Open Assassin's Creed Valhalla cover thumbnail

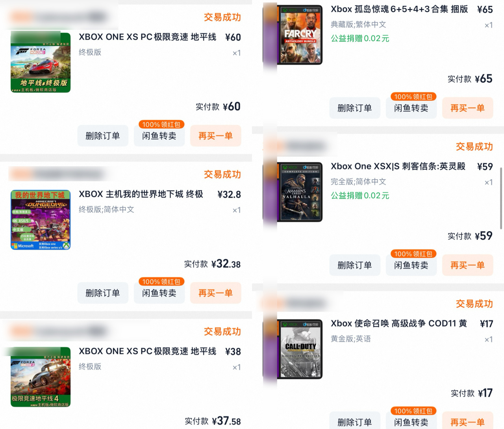point(300,192)
